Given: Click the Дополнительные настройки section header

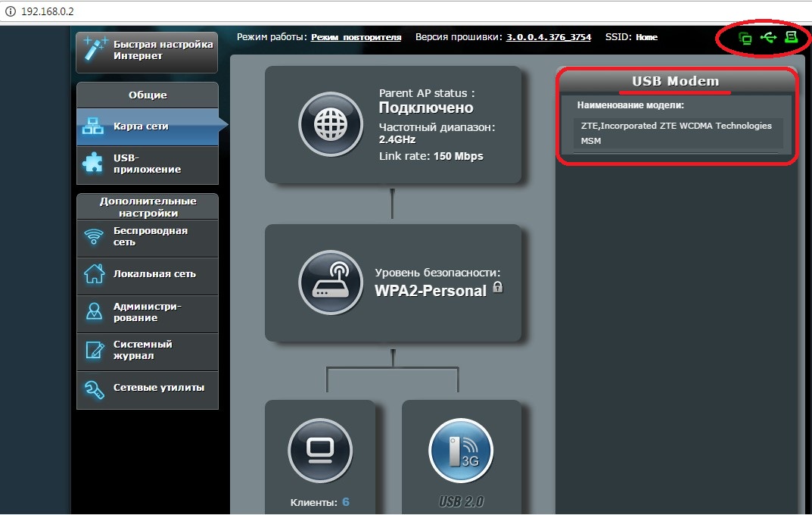Looking at the screenshot, I should (148, 207).
